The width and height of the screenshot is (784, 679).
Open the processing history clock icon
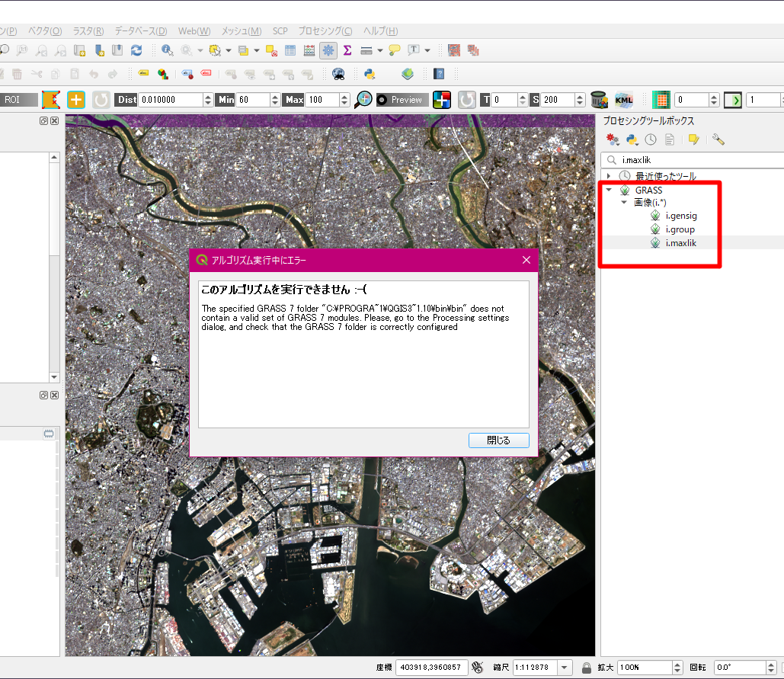(651, 139)
